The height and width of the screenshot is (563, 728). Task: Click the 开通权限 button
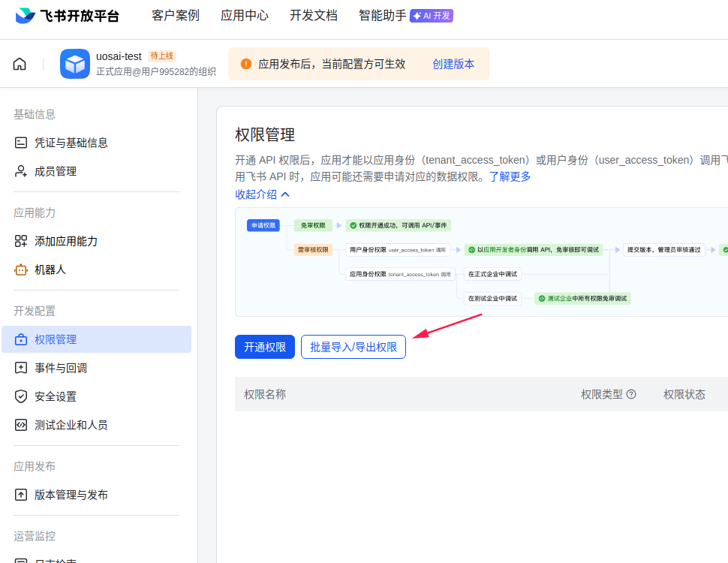tap(265, 347)
